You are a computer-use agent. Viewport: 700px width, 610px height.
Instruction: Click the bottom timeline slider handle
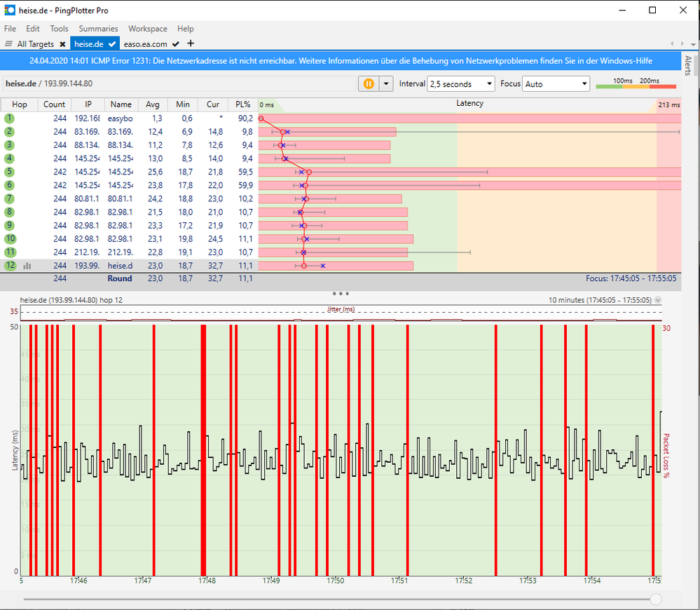655,599
